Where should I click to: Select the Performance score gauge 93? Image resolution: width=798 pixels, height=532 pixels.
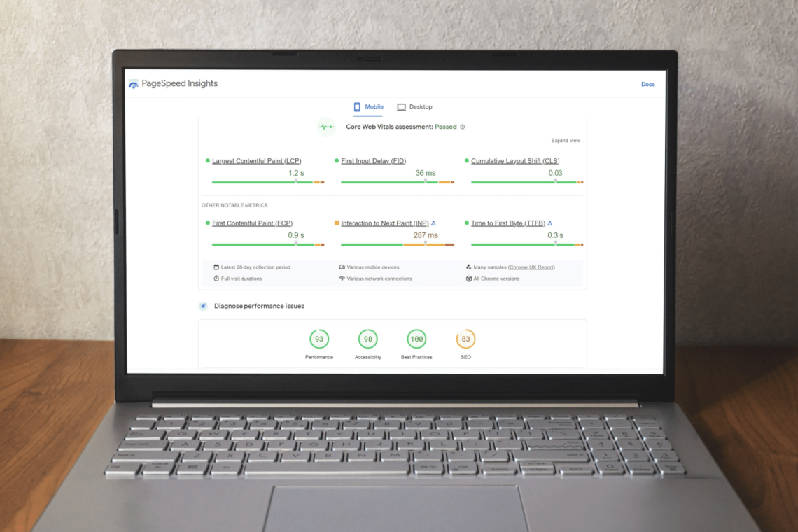pyautogui.click(x=319, y=339)
